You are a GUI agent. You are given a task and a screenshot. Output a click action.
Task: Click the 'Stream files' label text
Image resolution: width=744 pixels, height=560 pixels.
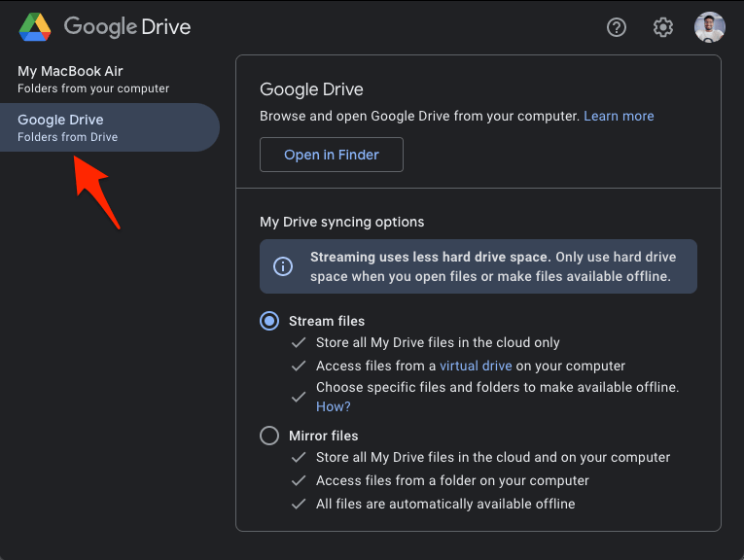click(x=327, y=321)
